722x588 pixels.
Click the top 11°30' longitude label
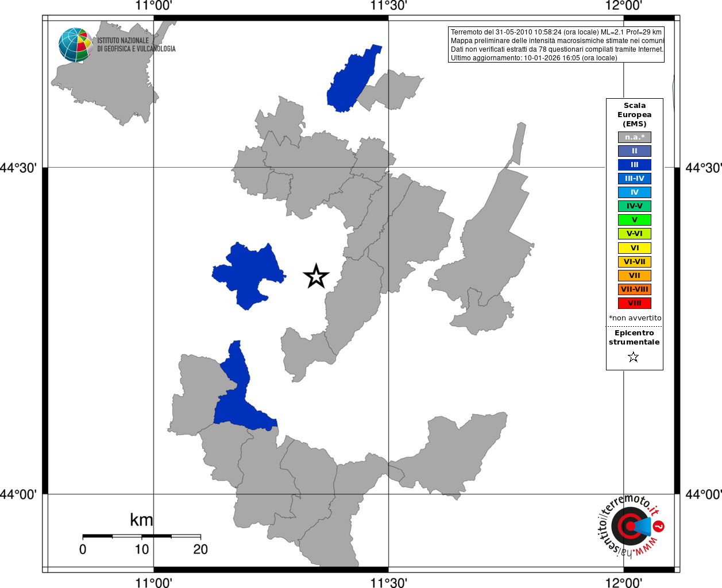click(x=389, y=6)
